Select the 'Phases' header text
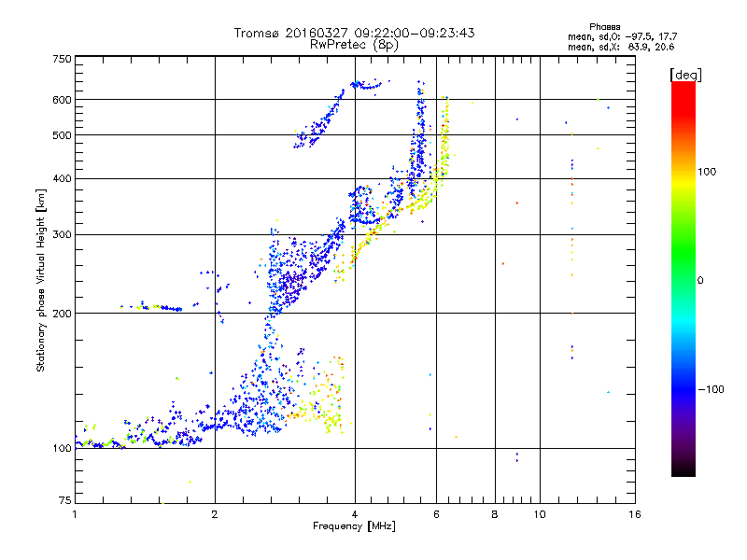The height and width of the screenshot is (560, 747). tap(604, 27)
